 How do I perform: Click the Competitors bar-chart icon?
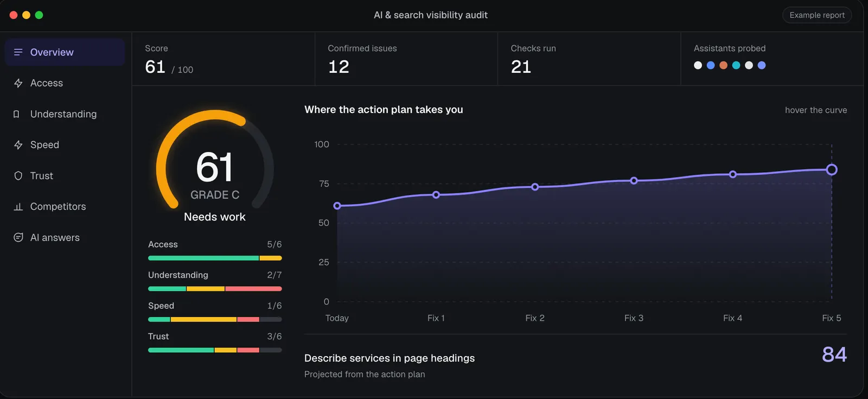[x=18, y=207]
